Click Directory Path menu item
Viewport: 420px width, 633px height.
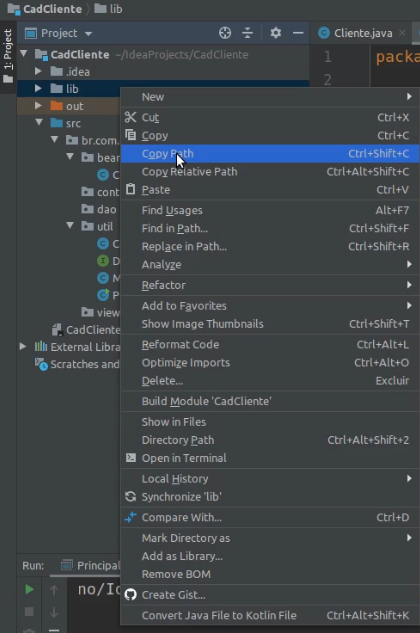[270, 440]
